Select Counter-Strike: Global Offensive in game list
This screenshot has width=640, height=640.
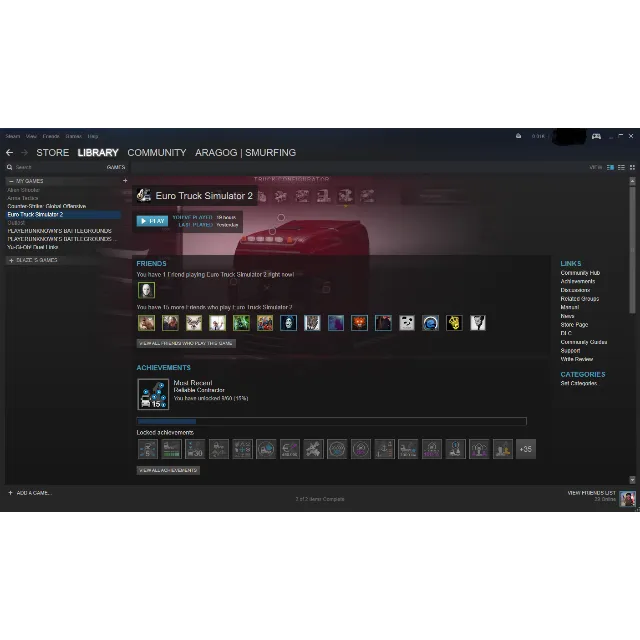[47, 206]
